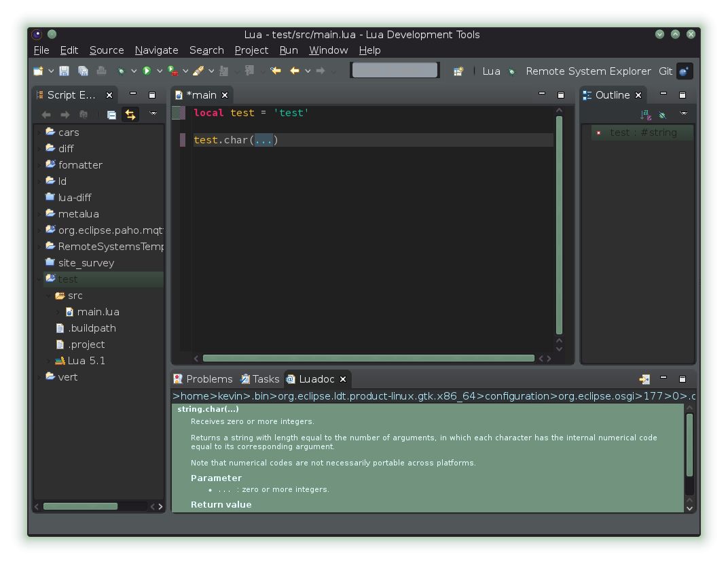Select the metalua project folder
The image size is (728, 564).
tap(73, 213)
